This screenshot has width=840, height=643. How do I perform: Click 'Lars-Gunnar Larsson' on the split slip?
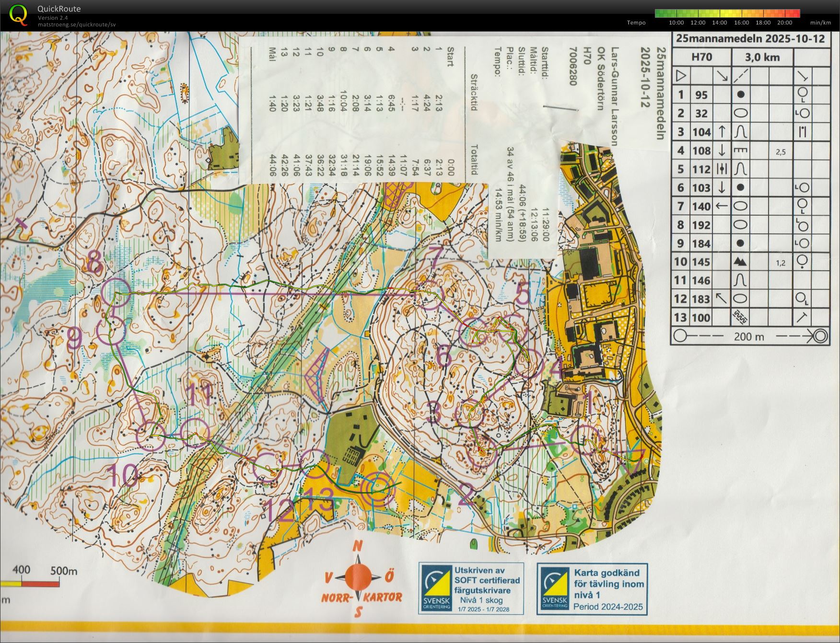tap(614, 96)
